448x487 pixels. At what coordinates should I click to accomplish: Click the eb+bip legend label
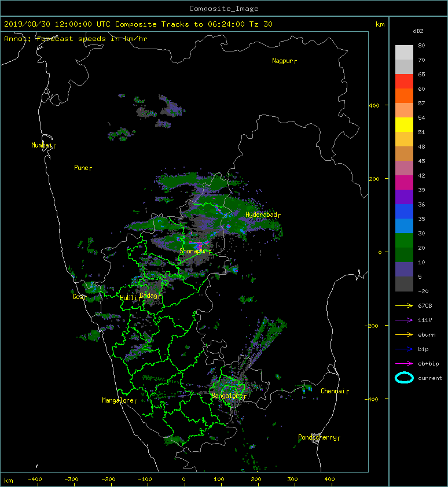[428, 364]
